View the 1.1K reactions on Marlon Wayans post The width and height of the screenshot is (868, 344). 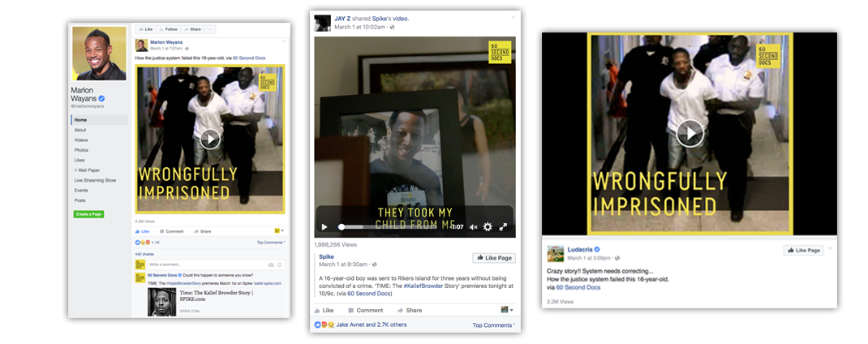coord(148,243)
